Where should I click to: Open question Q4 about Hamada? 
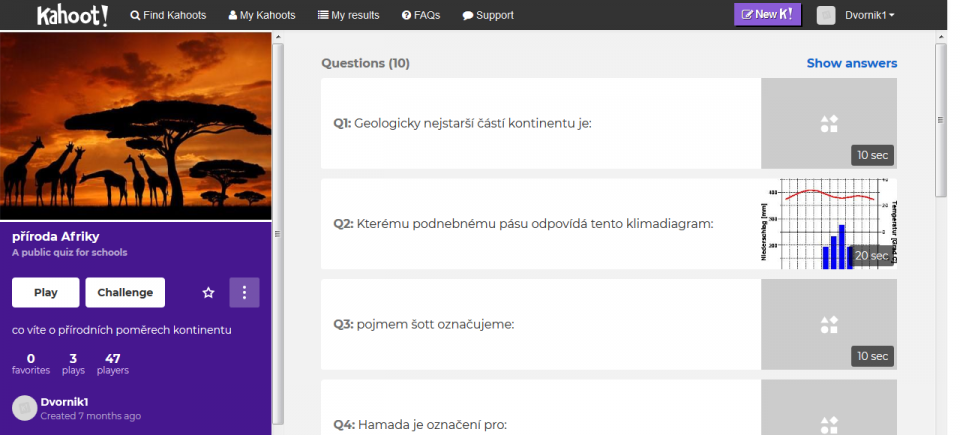pos(541,407)
